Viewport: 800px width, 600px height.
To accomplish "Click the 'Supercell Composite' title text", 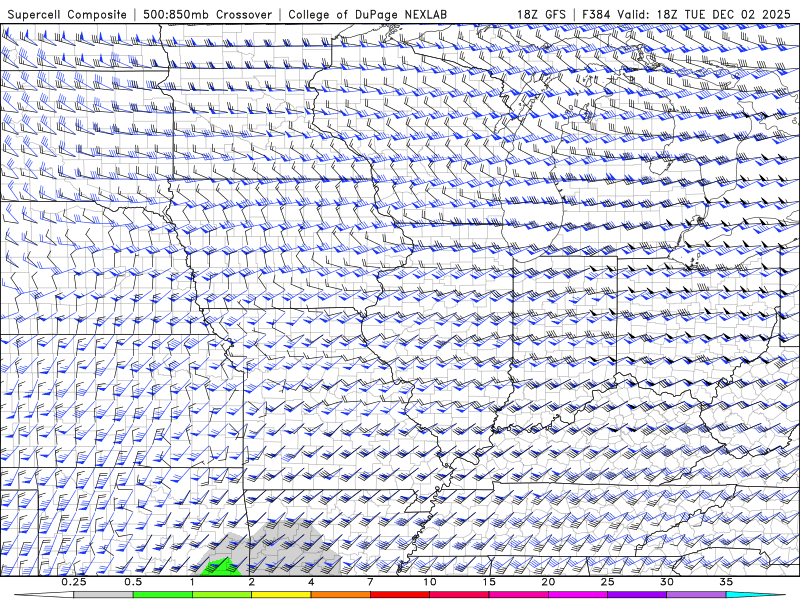I will click(x=67, y=14).
